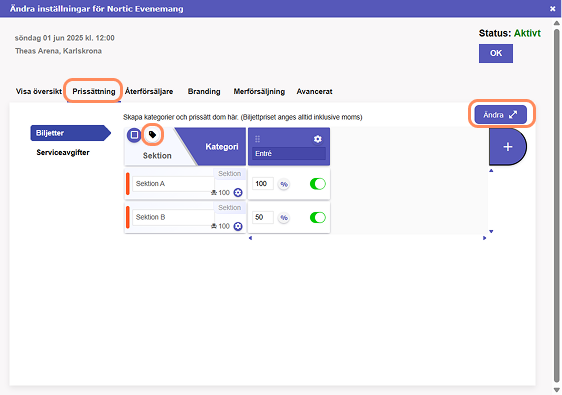The width and height of the screenshot is (562, 395).
Task: Click the orange color bar of Sektion B
Action: pos(128,217)
